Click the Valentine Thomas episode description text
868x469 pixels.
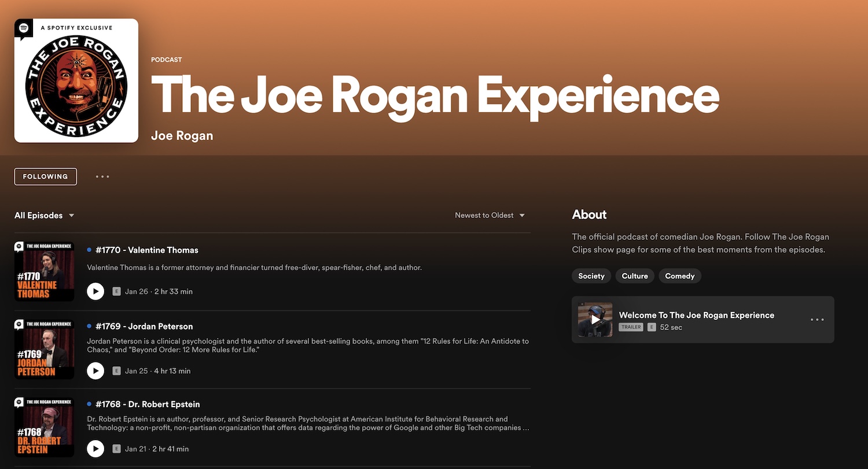(254, 268)
